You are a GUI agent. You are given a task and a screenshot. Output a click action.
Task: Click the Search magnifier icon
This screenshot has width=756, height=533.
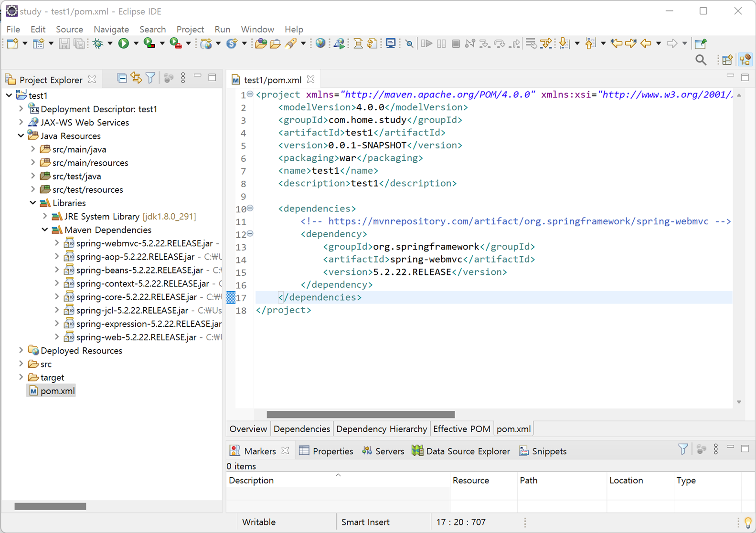point(701,60)
